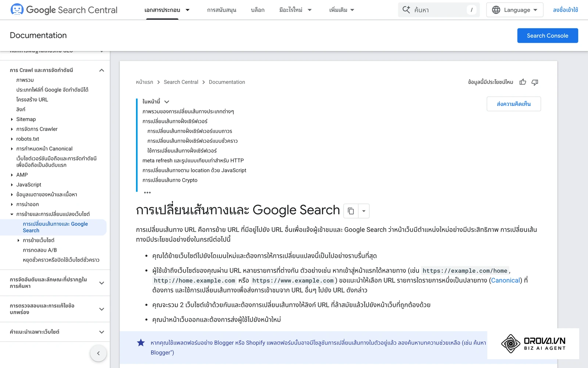Collapse การย้ายและการเปลี่ยนแปลงเว็บไซต์ tree item
Image resolution: width=588 pixels, height=368 pixels.
(x=12, y=214)
